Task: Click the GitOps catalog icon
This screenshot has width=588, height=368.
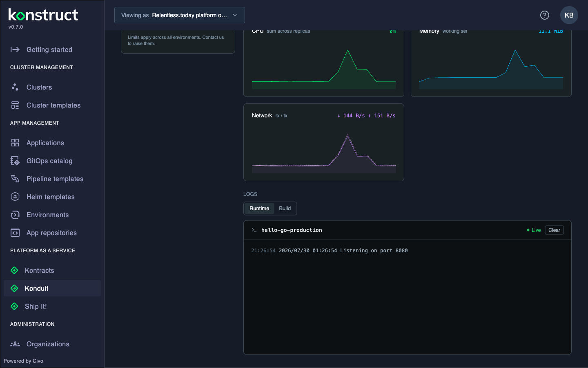Action: coord(15,161)
